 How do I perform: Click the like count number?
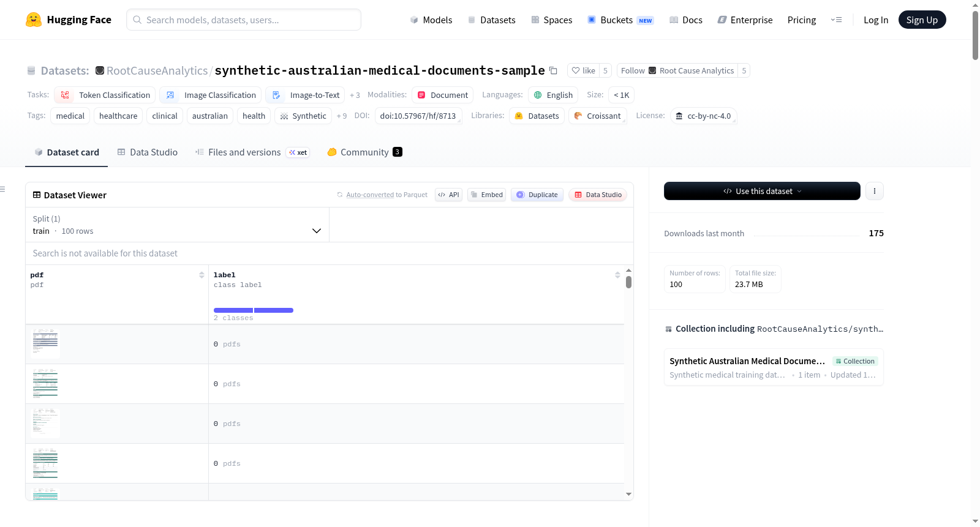[x=606, y=70]
